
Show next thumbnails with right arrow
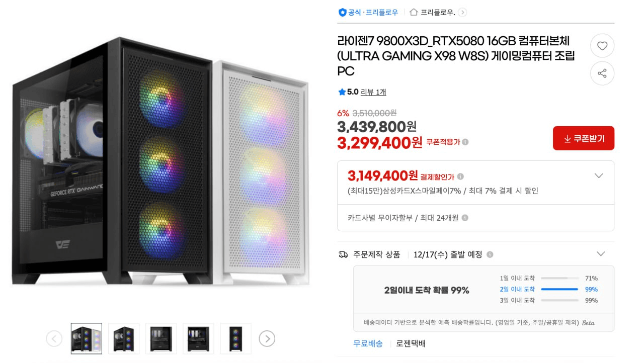pyautogui.click(x=267, y=338)
